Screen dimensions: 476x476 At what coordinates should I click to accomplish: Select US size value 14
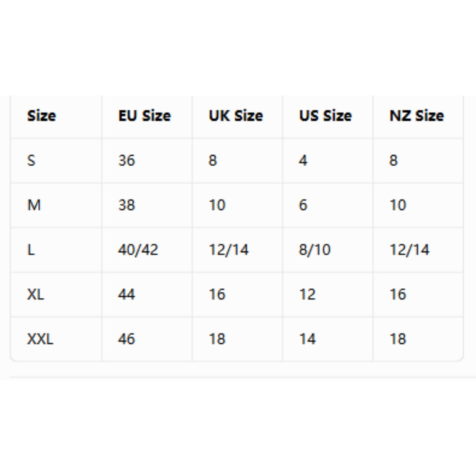(308, 339)
